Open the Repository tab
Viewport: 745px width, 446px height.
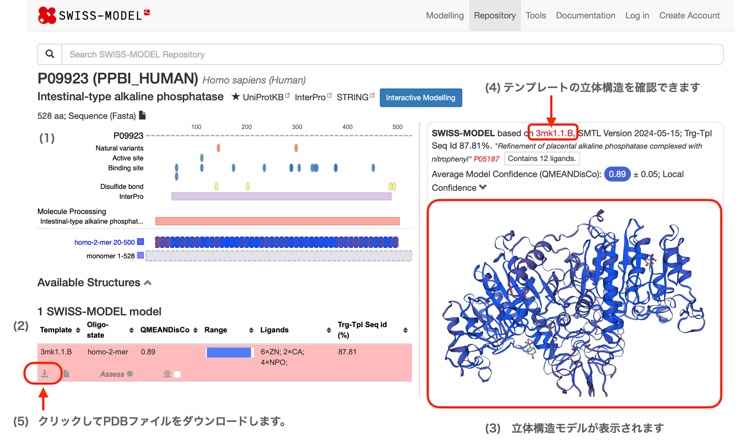[495, 15]
